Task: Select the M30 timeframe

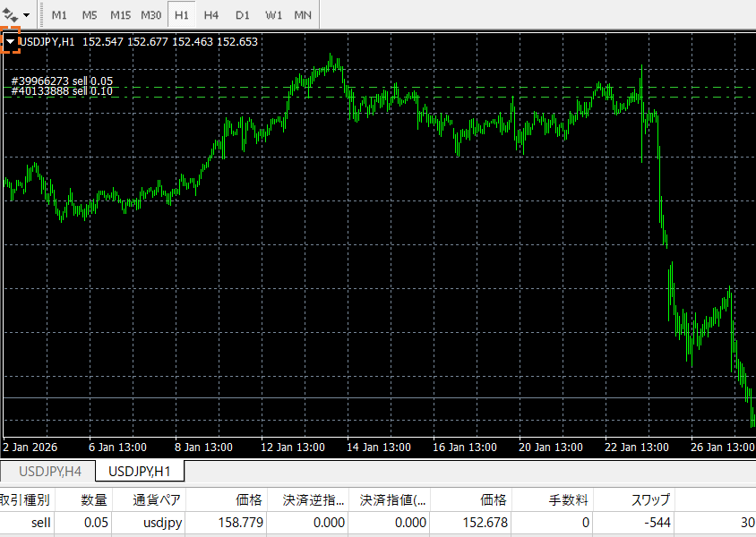Action: [150, 14]
